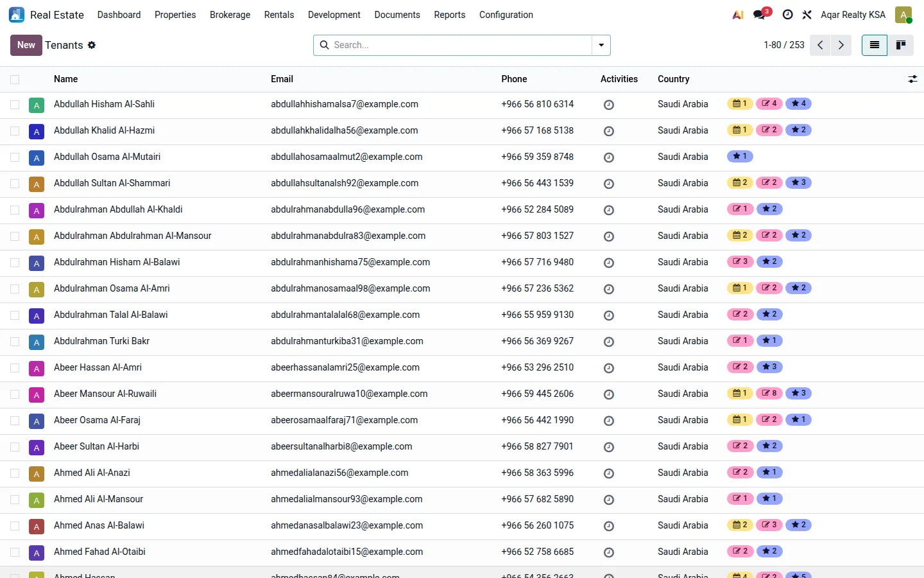
Task: Open the Aqar Realty KSA company switcher
Action: (853, 15)
